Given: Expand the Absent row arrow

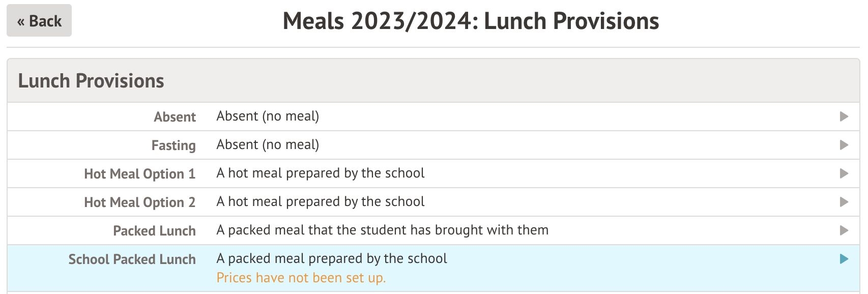Looking at the screenshot, I should pyautogui.click(x=844, y=116).
